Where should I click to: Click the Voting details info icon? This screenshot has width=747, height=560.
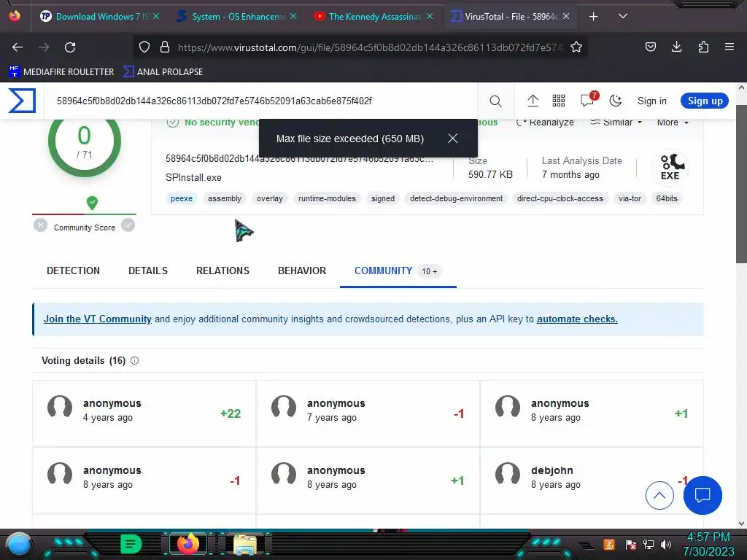[135, 360]
